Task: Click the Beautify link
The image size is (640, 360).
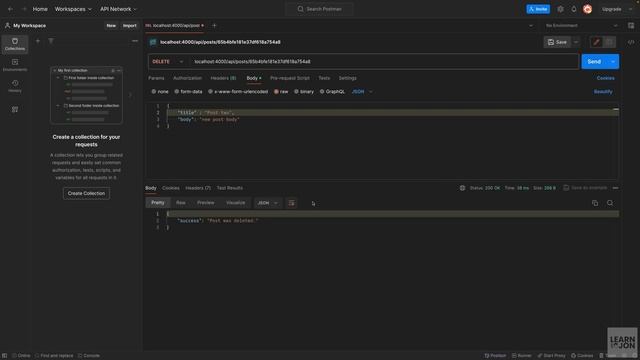Action: [603, 92]
